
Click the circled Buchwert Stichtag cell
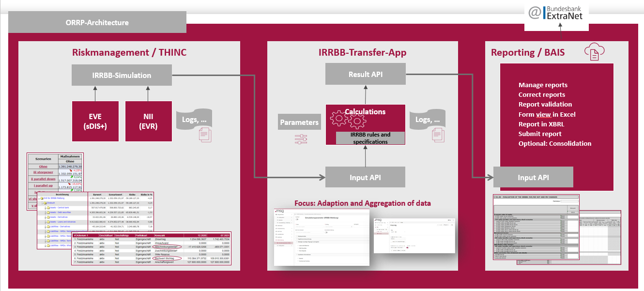coord(167,258)
